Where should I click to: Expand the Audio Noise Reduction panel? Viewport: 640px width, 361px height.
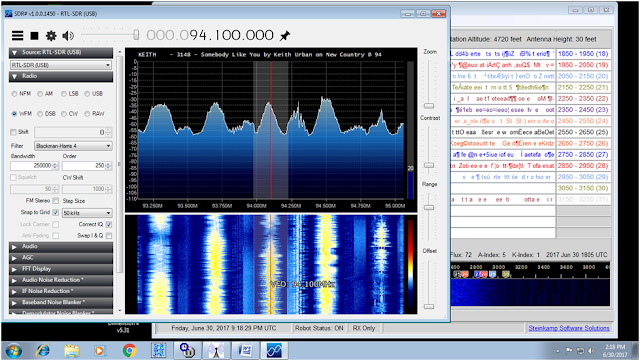(x=61, y=280)
